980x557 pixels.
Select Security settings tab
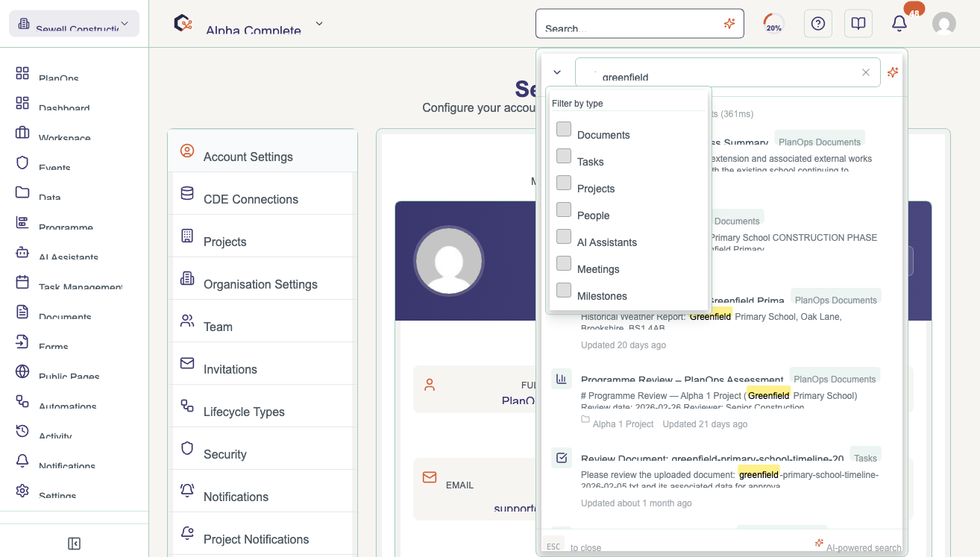[263, 449]
